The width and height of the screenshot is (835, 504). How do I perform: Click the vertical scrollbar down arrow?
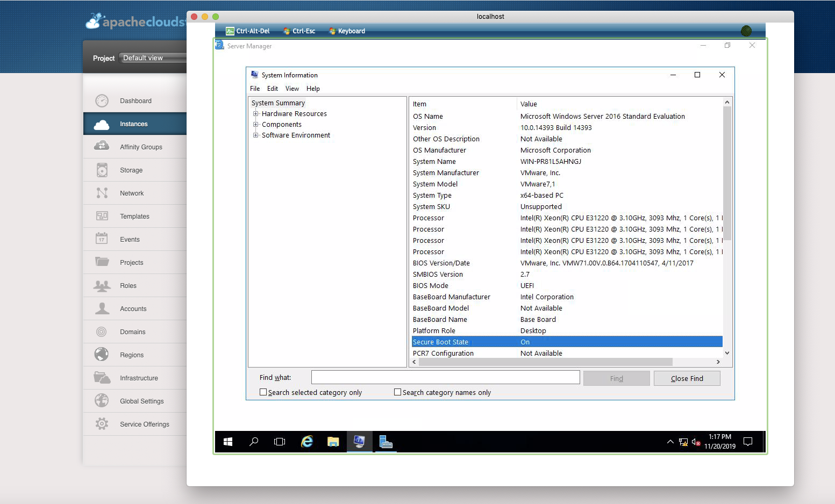727,353
